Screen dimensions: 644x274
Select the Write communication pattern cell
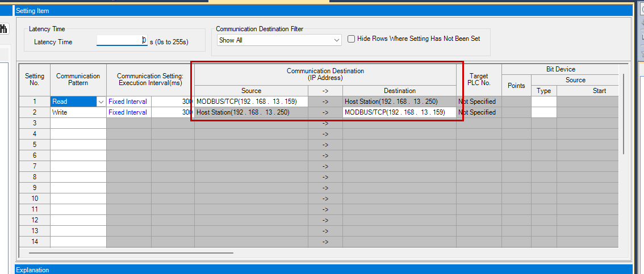[x=78, y=112]
